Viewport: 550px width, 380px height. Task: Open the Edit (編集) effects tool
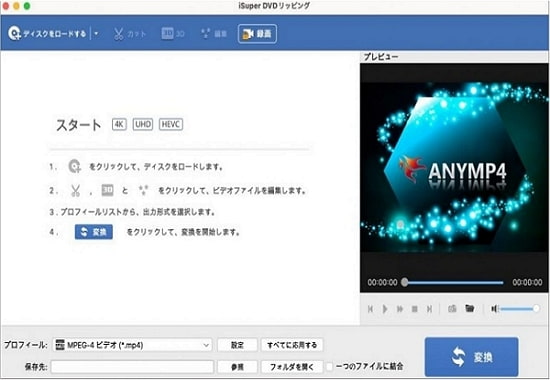[214, 34]
